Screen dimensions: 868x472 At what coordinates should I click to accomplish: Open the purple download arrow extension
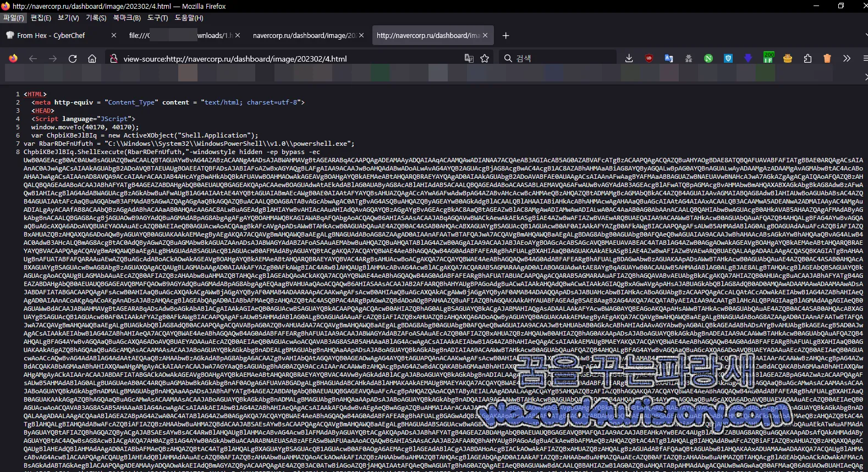pos(748,58)
